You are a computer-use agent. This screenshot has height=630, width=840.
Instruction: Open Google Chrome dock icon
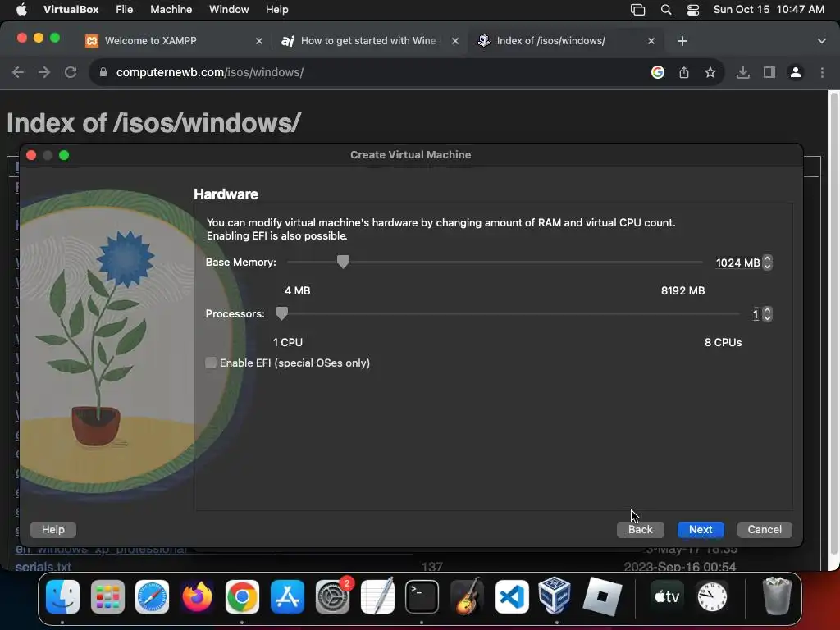(242, 596)
